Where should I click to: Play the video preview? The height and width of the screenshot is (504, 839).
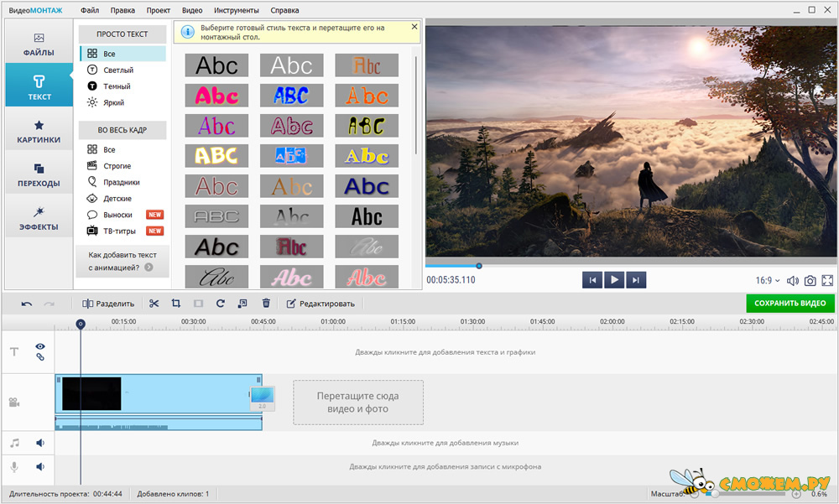pyautogui.click(x=614, y=280)
